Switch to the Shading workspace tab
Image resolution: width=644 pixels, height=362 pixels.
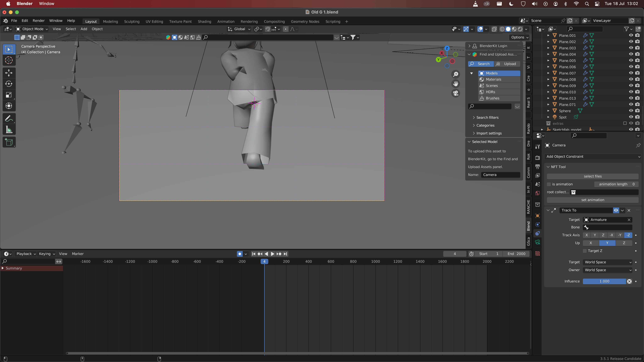click(204, 22)
